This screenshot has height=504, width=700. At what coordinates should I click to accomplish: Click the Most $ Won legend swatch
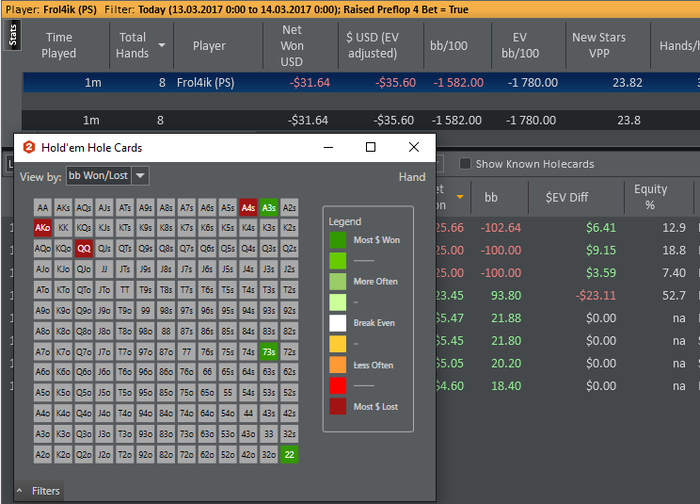pyautogui.click(x=338, y=240)
